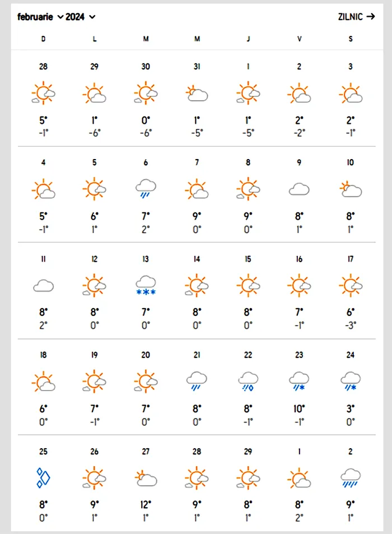Screen dimensions: 392x534
Task: Open the overcast icon for February 11
Action: pos(43,286)
